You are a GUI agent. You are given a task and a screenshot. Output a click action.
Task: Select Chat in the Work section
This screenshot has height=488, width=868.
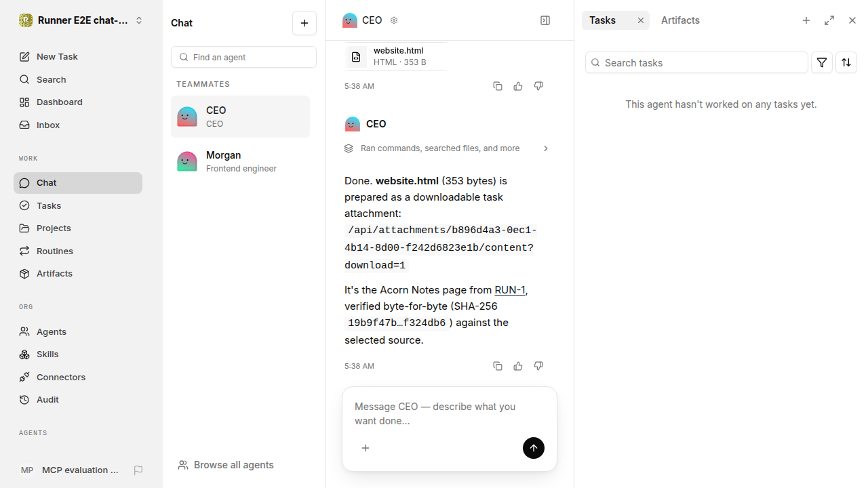(x=78, y=183)
